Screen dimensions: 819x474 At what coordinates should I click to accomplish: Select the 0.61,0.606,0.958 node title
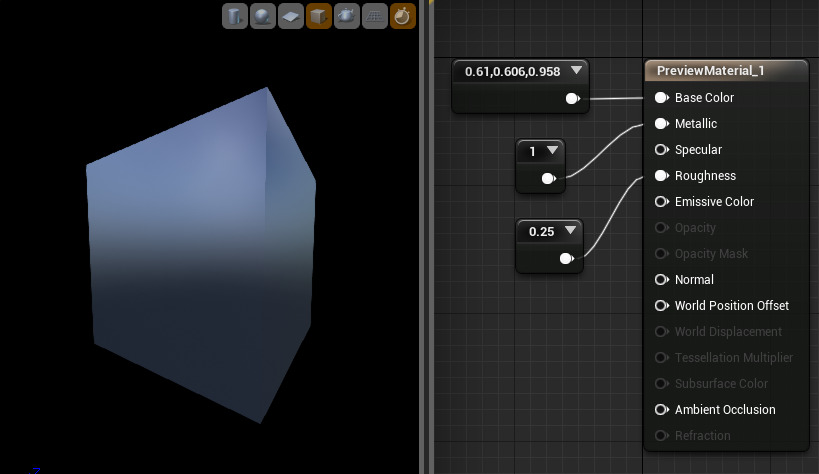click(512, 72)
